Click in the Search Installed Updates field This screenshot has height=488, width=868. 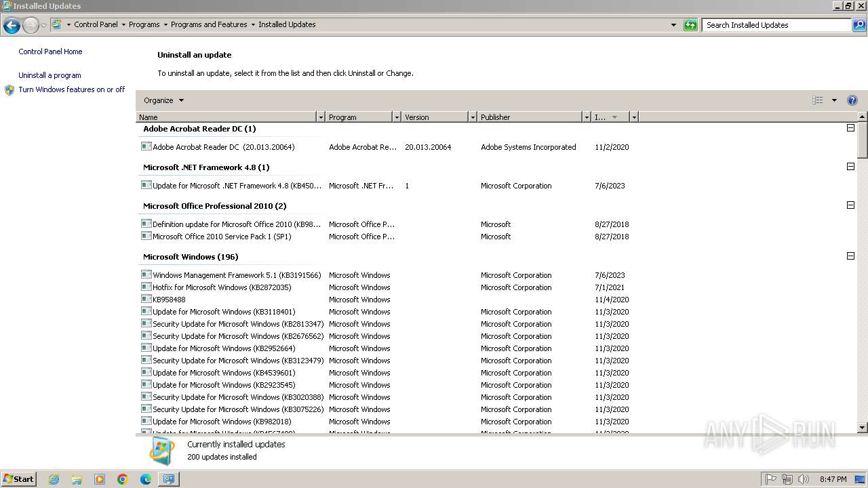(x=777, y=25)
